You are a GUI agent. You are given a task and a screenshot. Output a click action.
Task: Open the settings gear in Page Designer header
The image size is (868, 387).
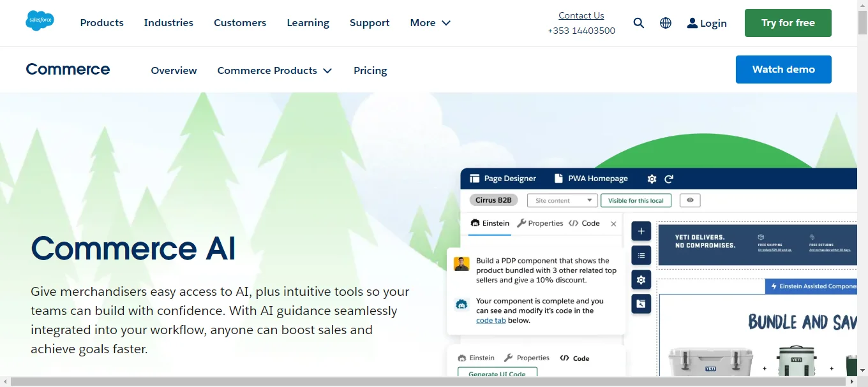(652, 179)
